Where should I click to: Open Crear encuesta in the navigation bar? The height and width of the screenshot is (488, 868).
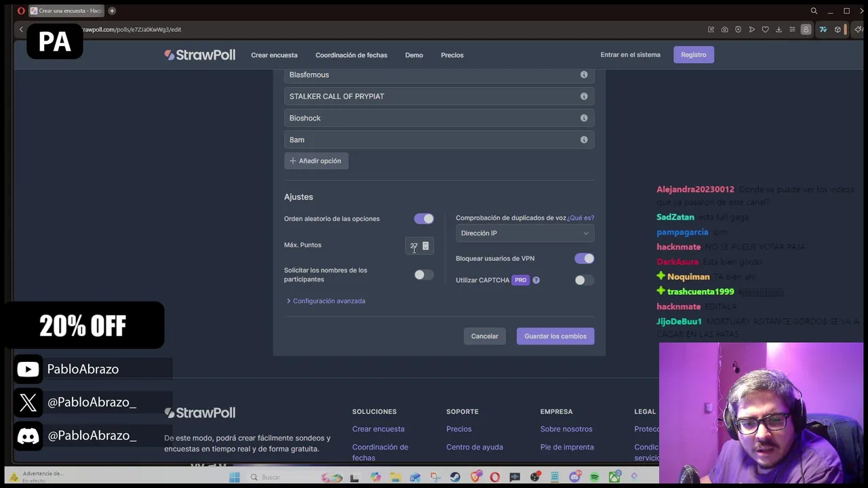click(274, 55)
